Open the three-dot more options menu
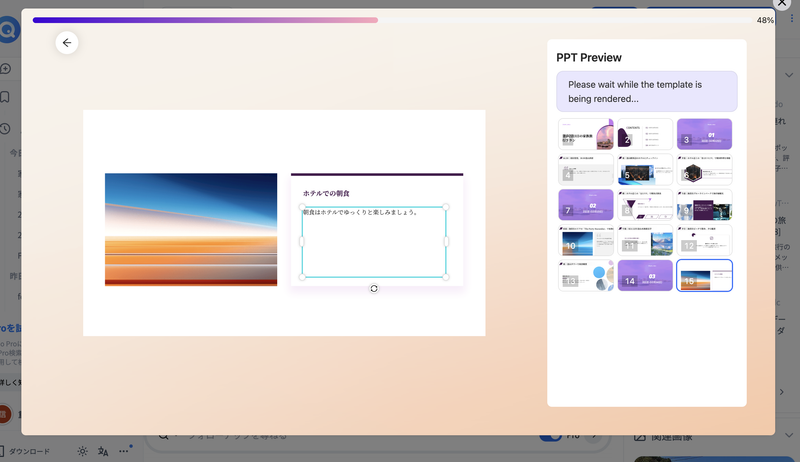This screenshot has height=462, width=800. pos(124,451)
